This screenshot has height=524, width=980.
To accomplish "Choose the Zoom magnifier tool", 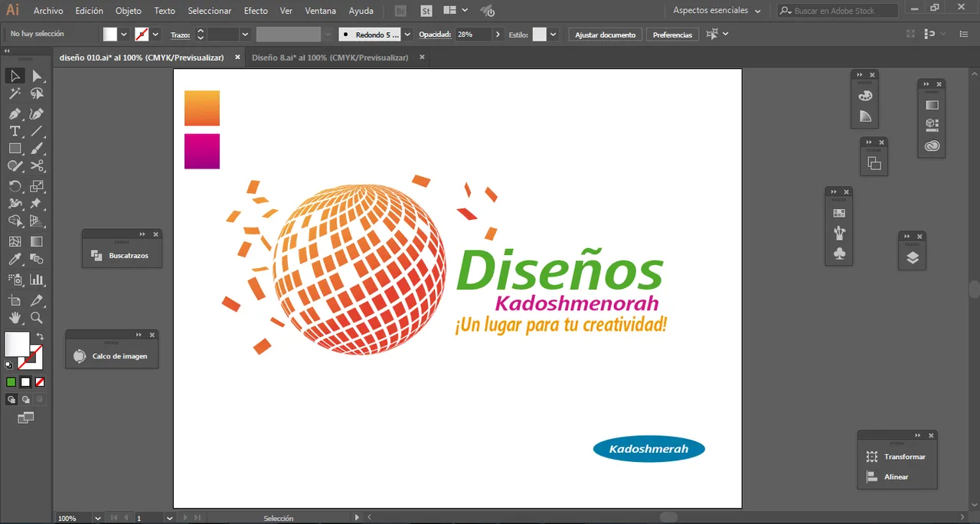I will [37, 317].
